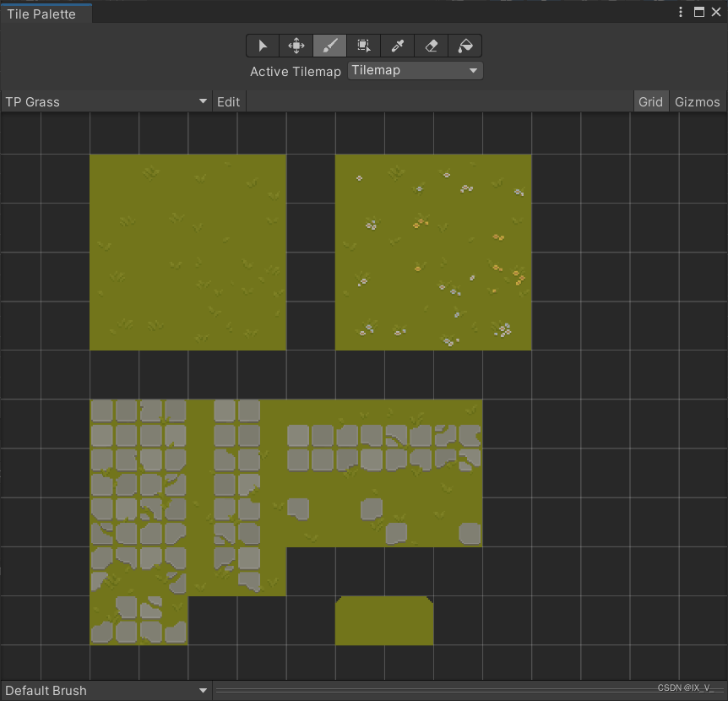
Task: Toggle the Grid display button
Action: [x=650, y=101]
